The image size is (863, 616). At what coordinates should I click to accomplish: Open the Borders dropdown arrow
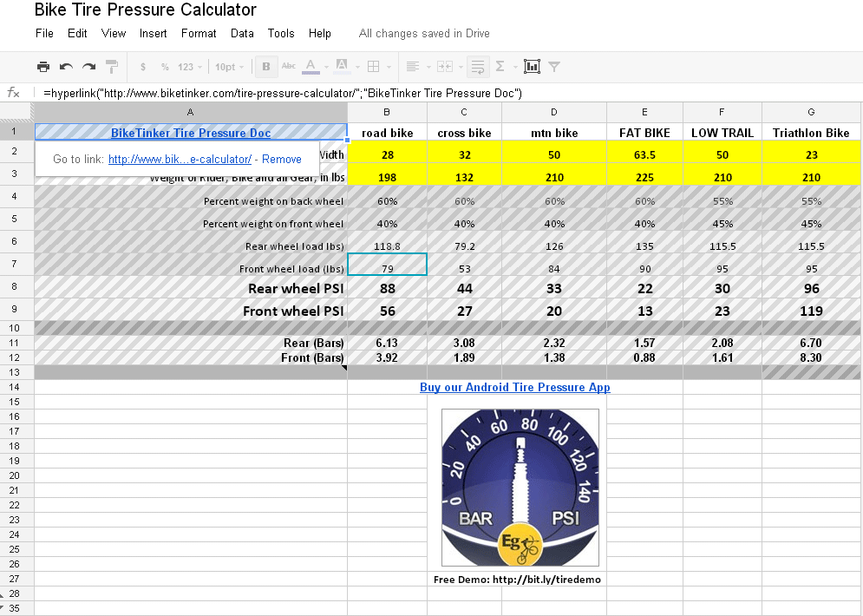tap(389, 67)
